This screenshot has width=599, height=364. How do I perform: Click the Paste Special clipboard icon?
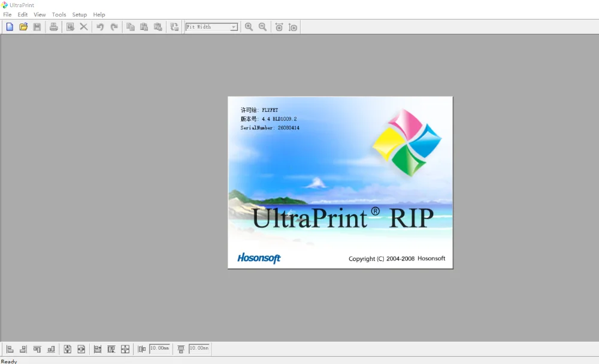pos(158,27)
